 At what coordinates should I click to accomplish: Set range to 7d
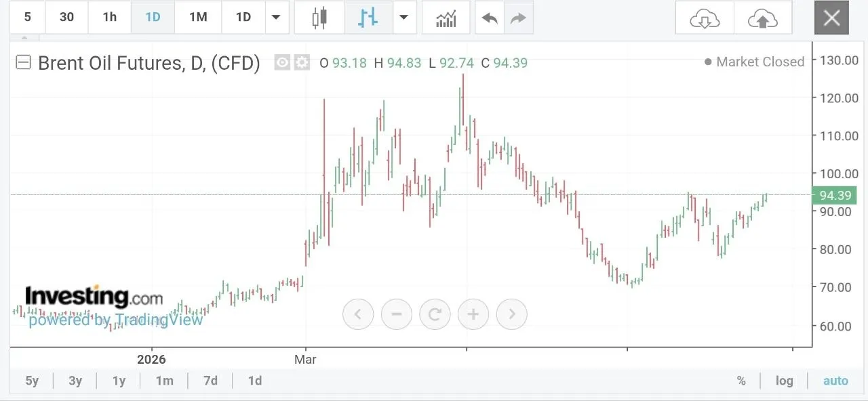click(x=211, y=381)
